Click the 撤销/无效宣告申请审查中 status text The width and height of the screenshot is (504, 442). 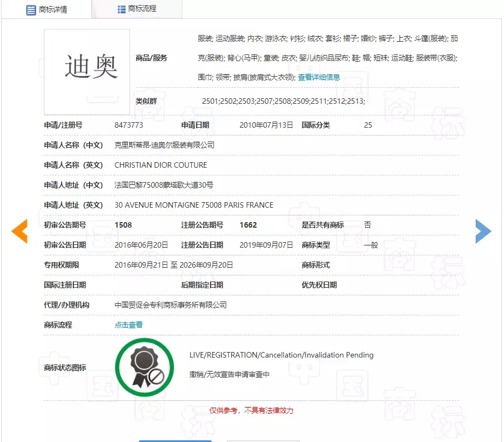(229, 374)
